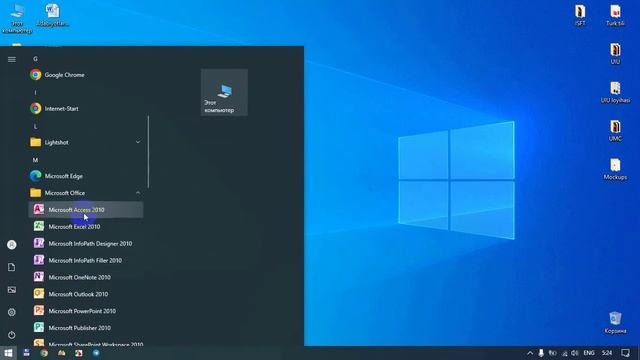Screen dimensions: 640x360
Task: Select the UIU desktop archive
Action: [x=615, y=54]
